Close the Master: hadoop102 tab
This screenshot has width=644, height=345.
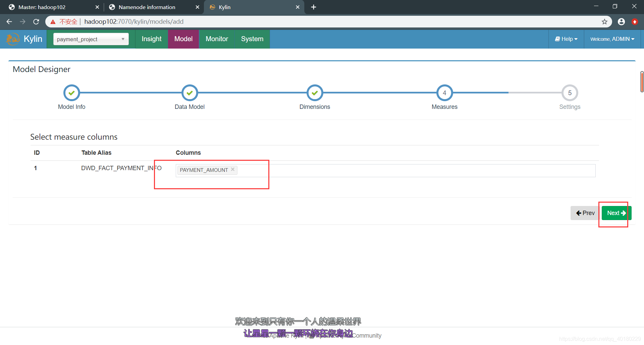point(97,7)
